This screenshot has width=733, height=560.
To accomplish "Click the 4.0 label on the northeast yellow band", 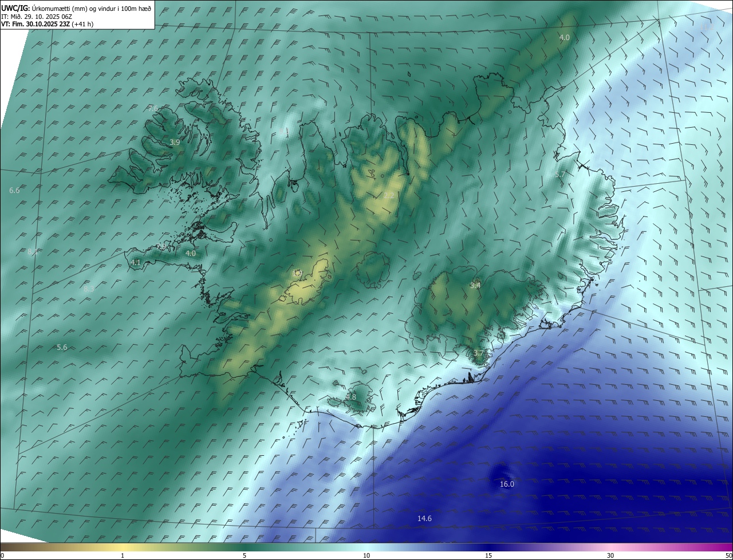I will coord(565,37).
